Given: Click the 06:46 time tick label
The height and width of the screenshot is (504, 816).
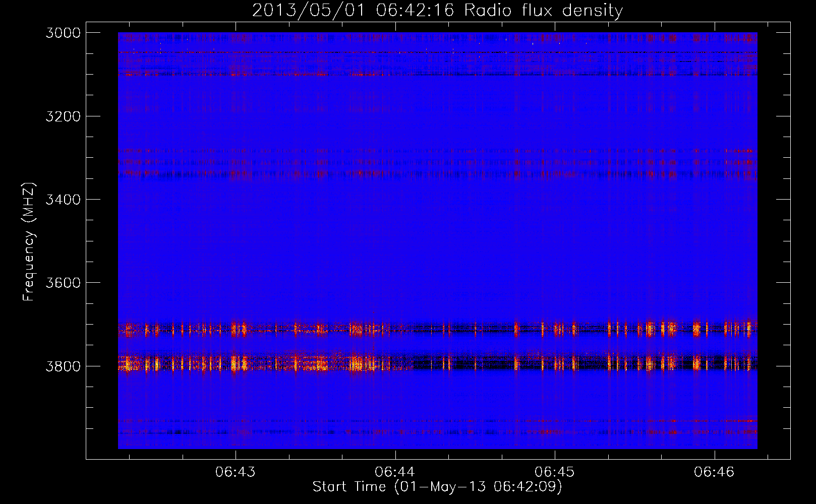Looking at the screenshot, I should click(x=714, y=472).
